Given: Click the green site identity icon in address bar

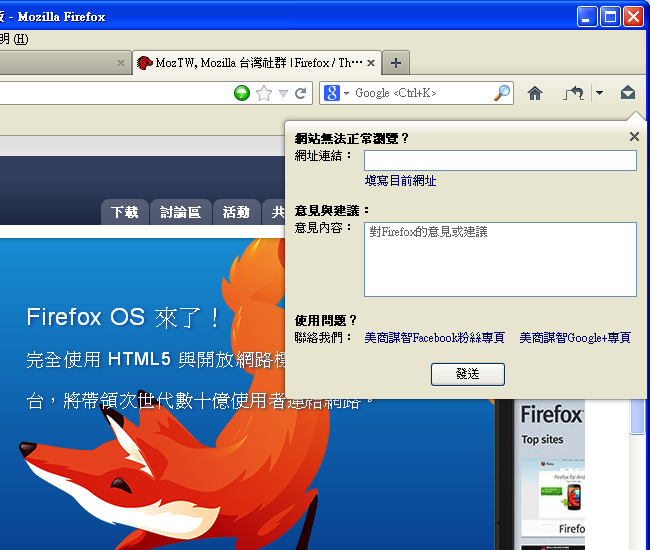Looking at the screenshot, I should click(242, 93).
